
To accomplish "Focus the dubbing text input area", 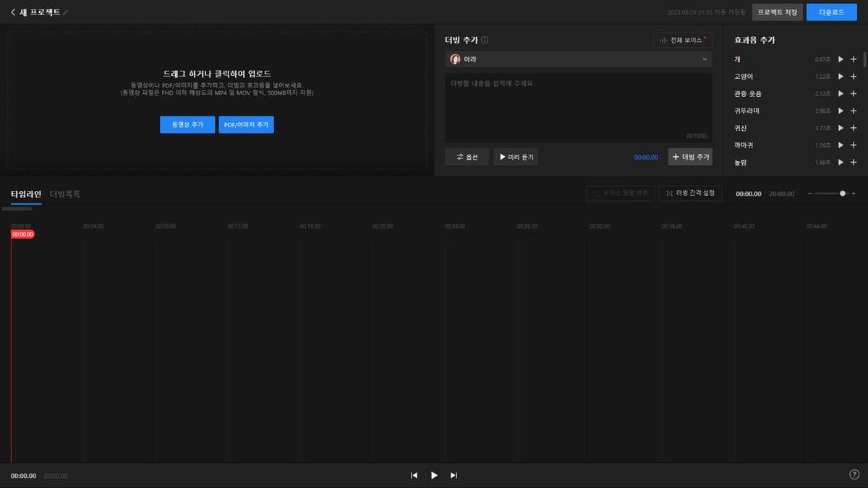I will (578, 108).
